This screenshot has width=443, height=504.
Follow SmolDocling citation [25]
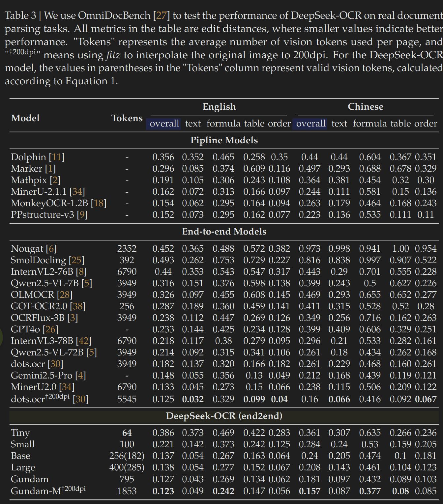[x=76, y=260]
